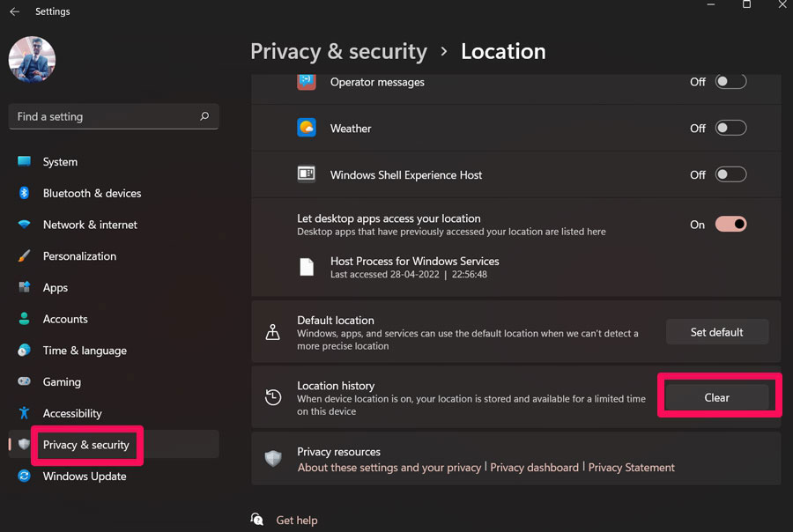The width and height of the screenshot is (793, 532).
Task: Clear the location history
Action: pos(717,397)
